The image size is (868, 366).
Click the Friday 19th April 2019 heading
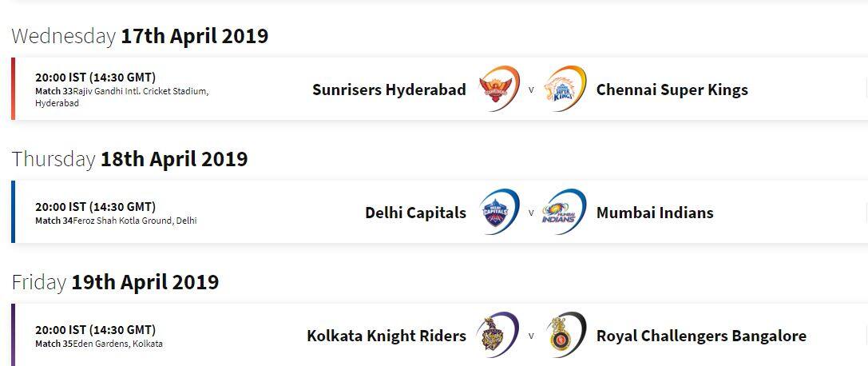[115, 282]
